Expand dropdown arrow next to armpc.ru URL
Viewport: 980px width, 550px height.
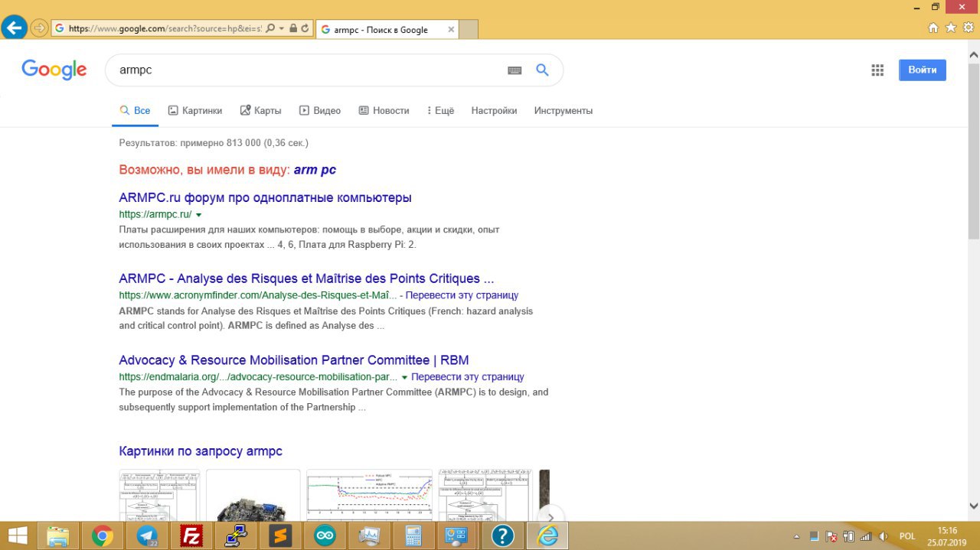point(199,215)
